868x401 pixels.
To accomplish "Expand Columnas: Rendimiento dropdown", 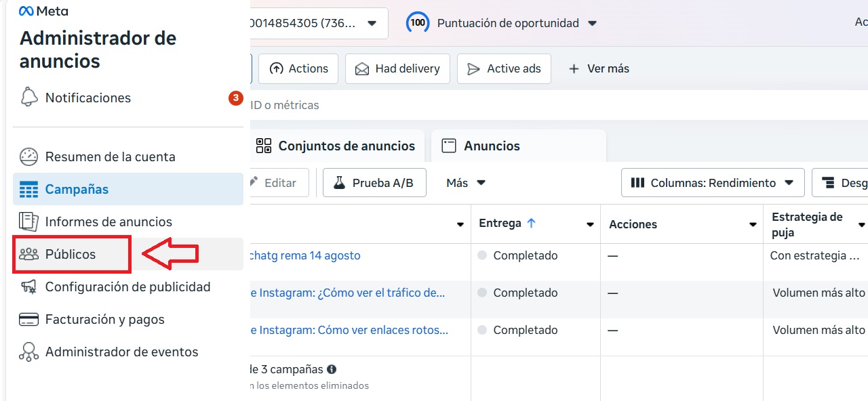I will point(789,183).
